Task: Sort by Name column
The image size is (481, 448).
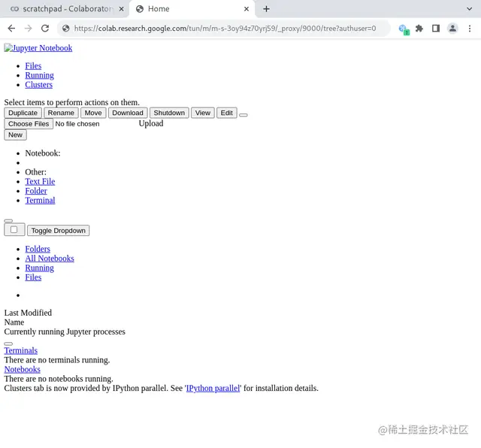Action: coord(14,322)
